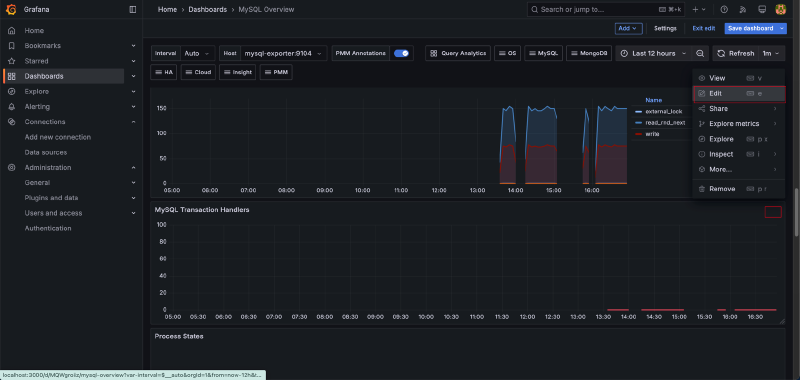Screen dimensions: 800x380
Task: Open Administration in the sidebar
Action: pyautogui.click(x=48, y=167)
